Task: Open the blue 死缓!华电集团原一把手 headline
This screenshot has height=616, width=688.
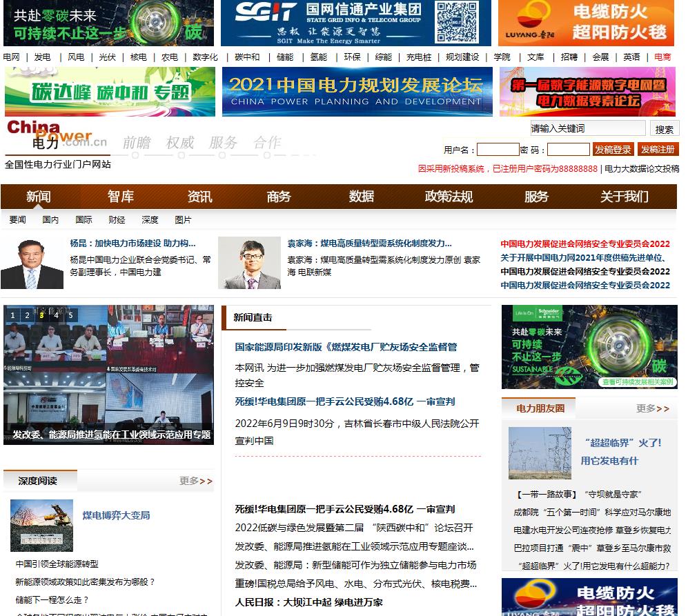Action: (345, 401)
